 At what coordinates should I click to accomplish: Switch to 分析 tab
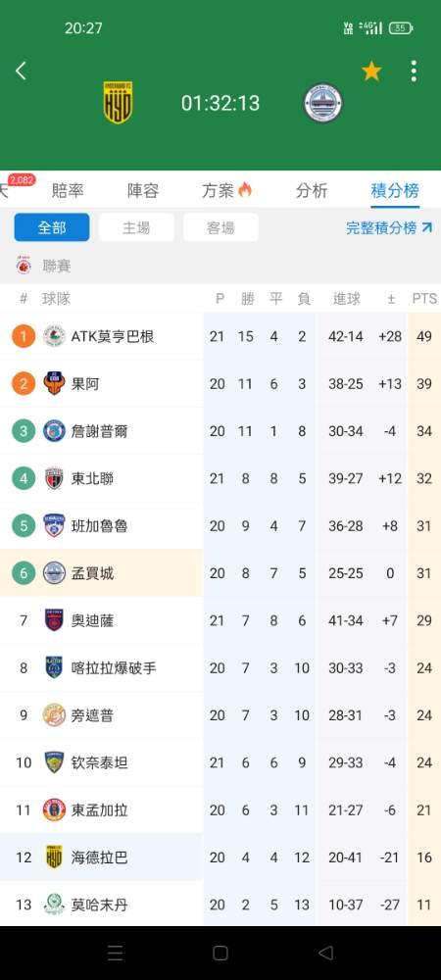point(311,191)
